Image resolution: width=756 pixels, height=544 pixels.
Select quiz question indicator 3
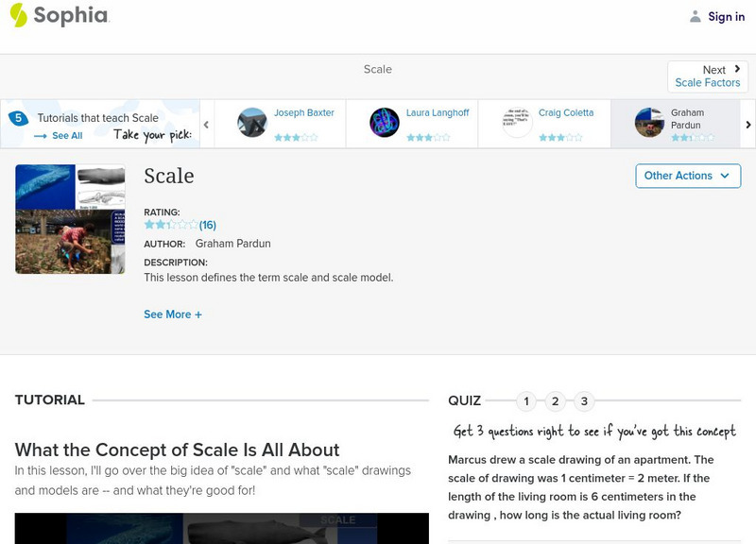pos(582,400)
